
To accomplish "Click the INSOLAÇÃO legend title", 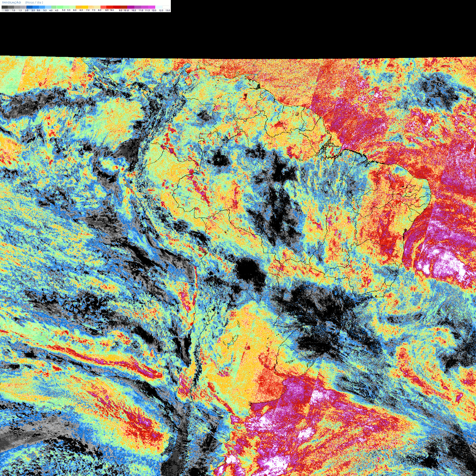I will tap(12, 2).
